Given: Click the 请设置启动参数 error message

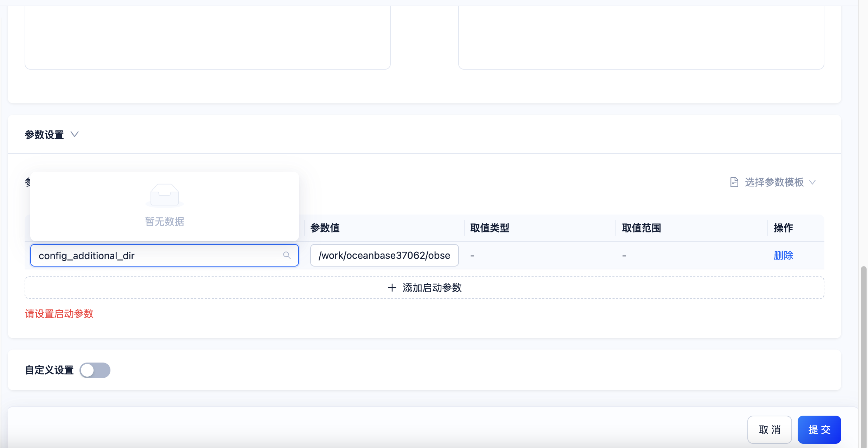Looking at the screenshot, I should [x=59, y=314].
